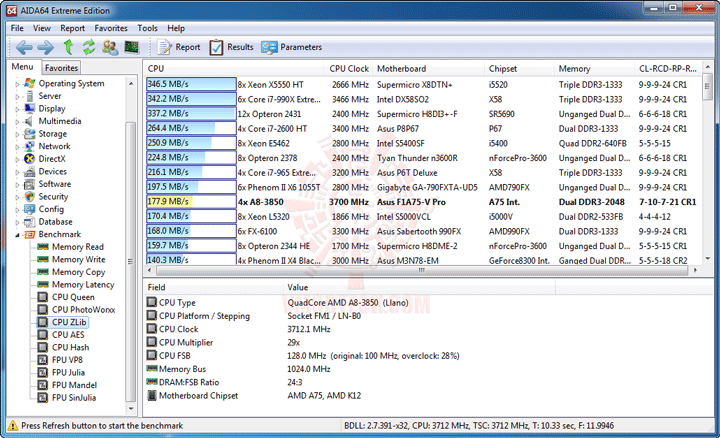Image resolution: width=720 pixels, height=438 pixels.
Task: Open the users icon in toolbar
Action: click(110, 47)
